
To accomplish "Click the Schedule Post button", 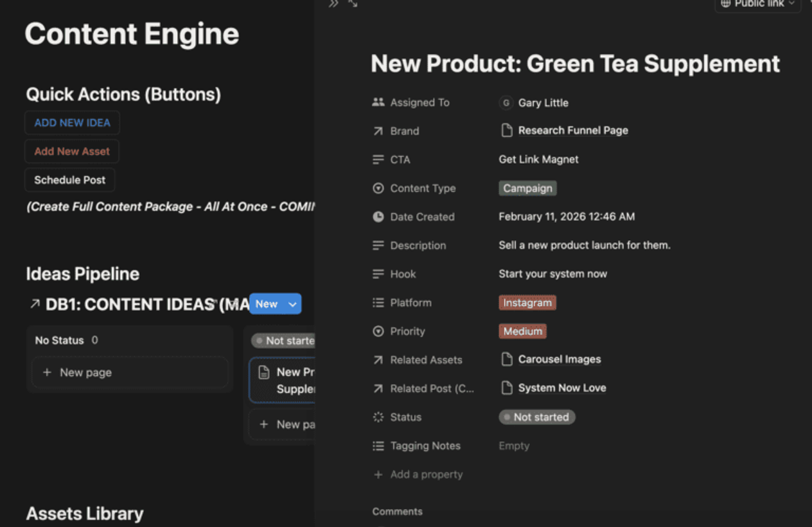I will coord(69,180).
